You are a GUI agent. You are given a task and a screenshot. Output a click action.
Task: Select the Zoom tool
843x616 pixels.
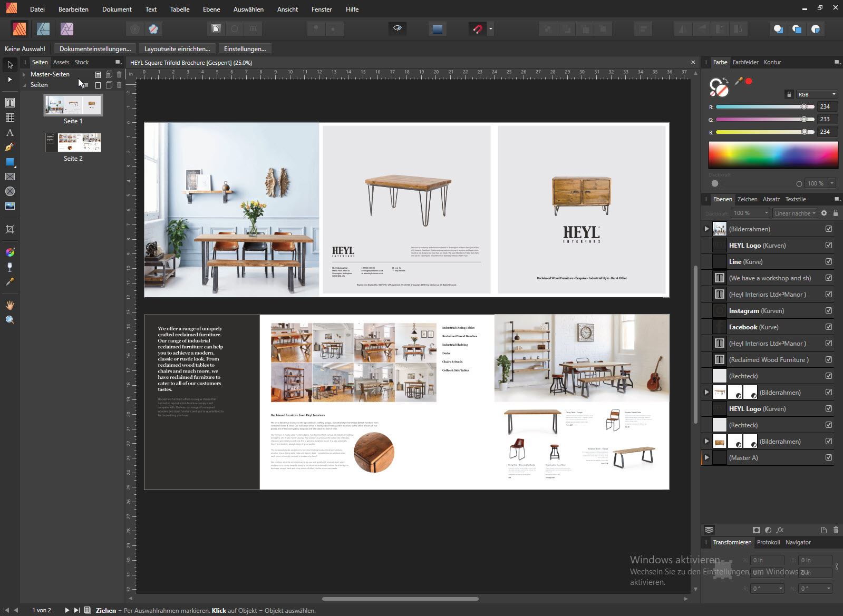pyautogui.click(x=9, y=320)
